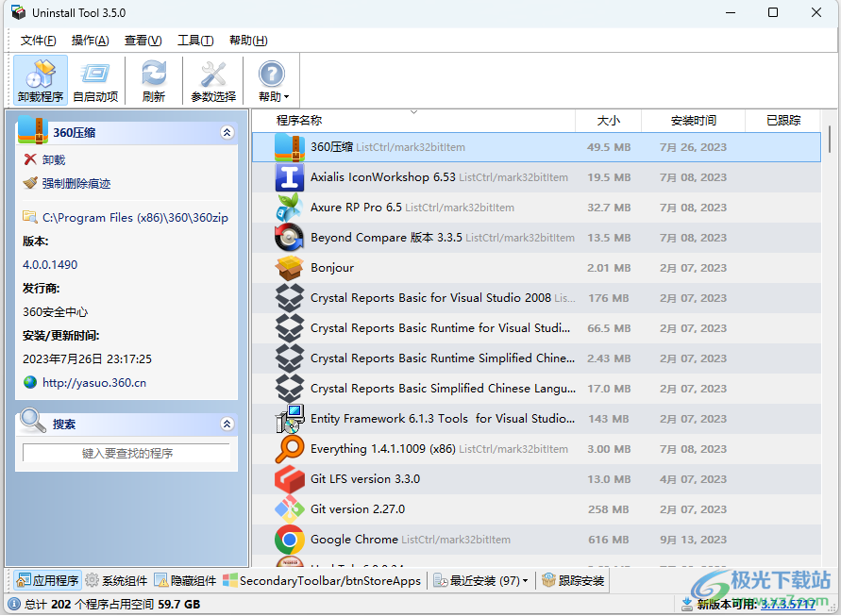This screenshot has height=616, width=841.
Task: Click install time 2023年7月26日 23:17:25
Action: tap(88, 359)
